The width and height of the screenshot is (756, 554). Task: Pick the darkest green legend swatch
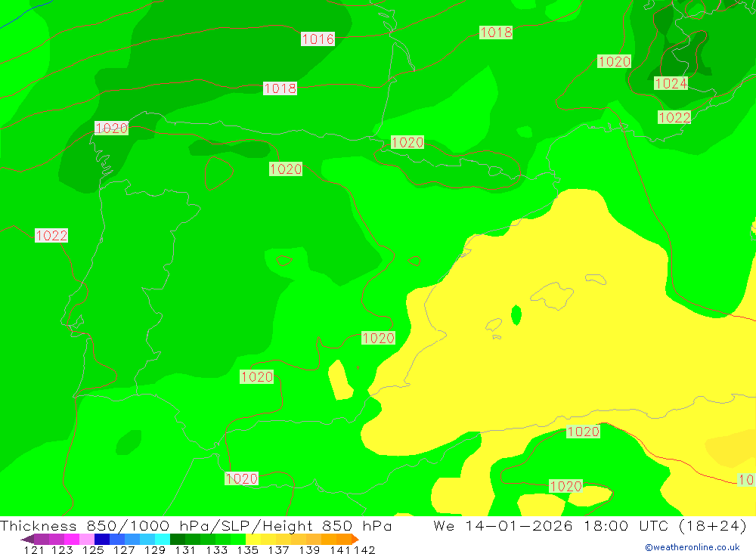(x=178, y=539)
